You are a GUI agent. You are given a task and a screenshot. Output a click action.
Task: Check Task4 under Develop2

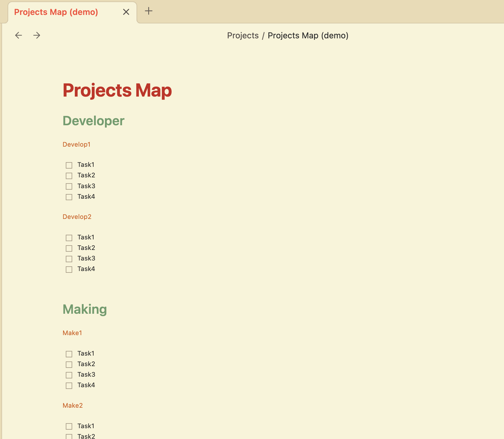(x=69, y=269)
